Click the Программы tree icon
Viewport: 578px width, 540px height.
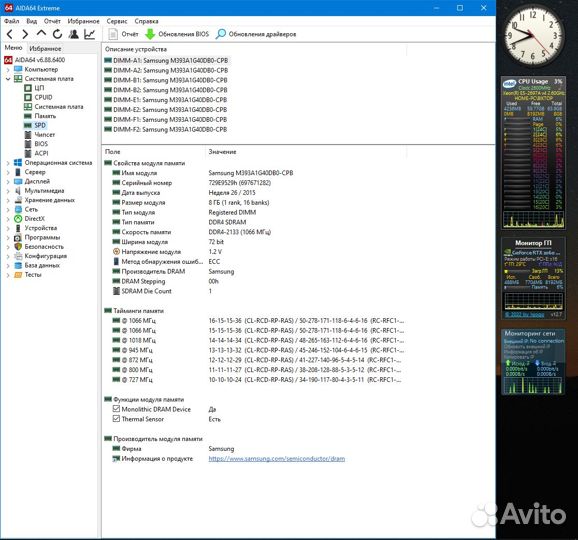[x=18, y=237]
